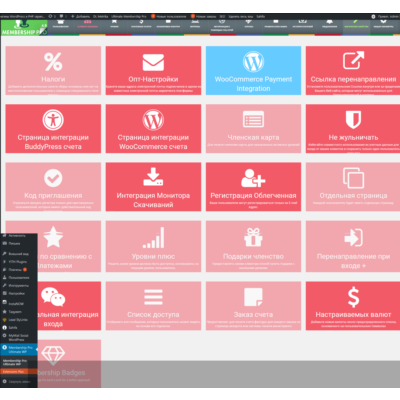Image resolution: width=400 pixels, height=400 pixels.
Task: Click Новые пользователи in admin bar
Action: (169, 16)
